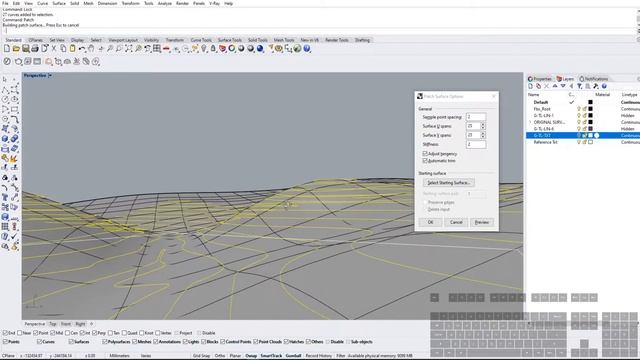Click the Undo arrow icon
This screenshot has height=360, width=640.
click(x=82, y=49)
